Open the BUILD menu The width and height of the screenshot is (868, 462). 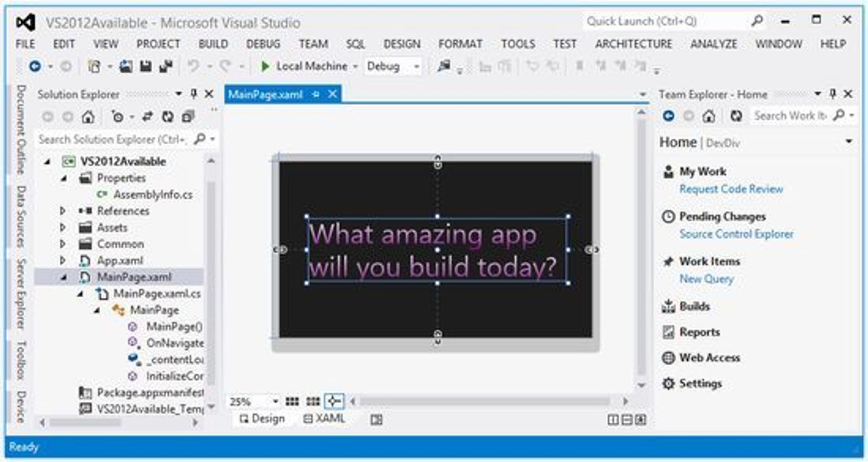tap(213, 44)
